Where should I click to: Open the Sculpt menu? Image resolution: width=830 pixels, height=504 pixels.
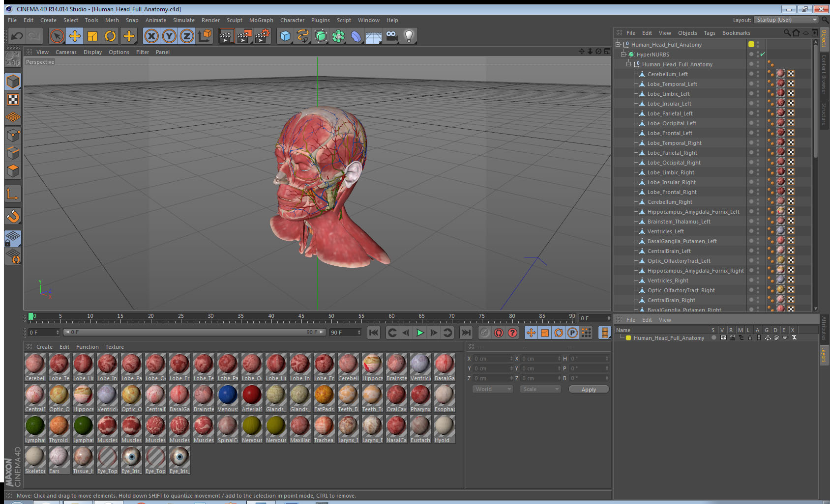(x=235, y=20)
